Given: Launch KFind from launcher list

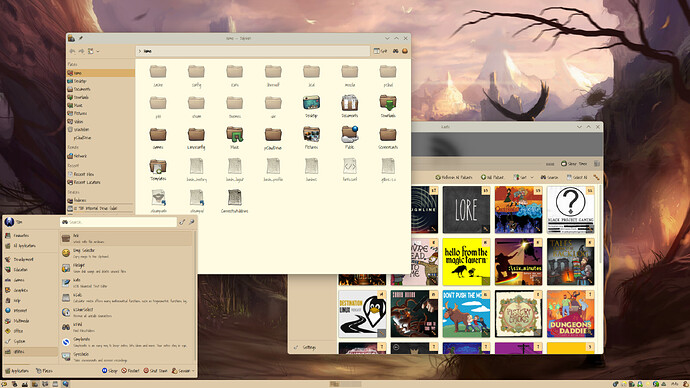Looking at the screenshot, I should pyautogui.click(x=126, y=327).
